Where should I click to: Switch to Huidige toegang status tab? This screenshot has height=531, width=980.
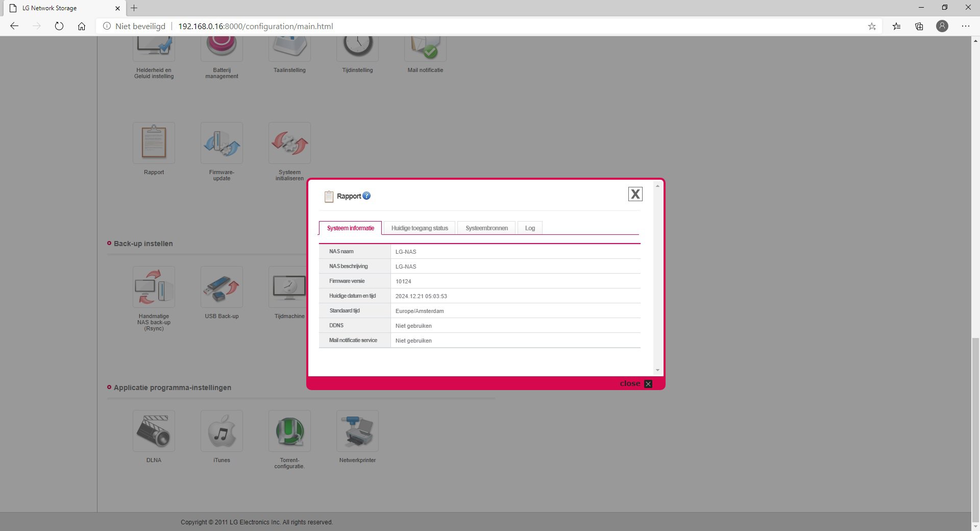420,228
